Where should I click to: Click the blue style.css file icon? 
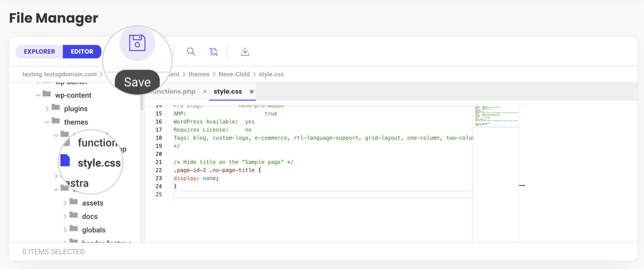pos(65,161)
